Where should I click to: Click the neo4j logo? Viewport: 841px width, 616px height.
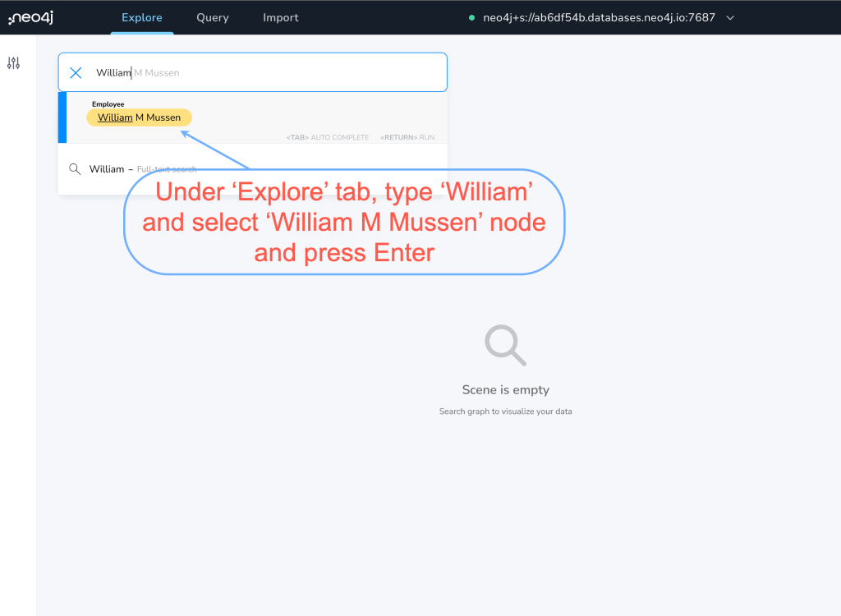click(31, 17)
